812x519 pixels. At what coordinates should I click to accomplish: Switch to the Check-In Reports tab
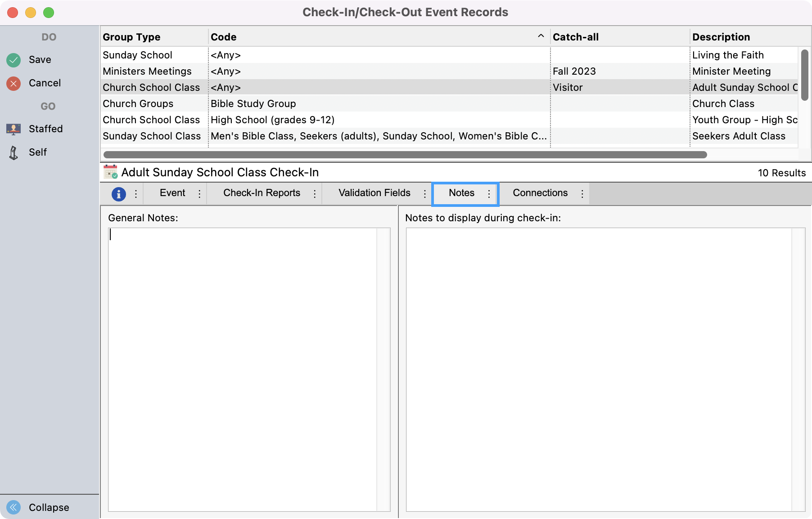(x=262, y=193)
